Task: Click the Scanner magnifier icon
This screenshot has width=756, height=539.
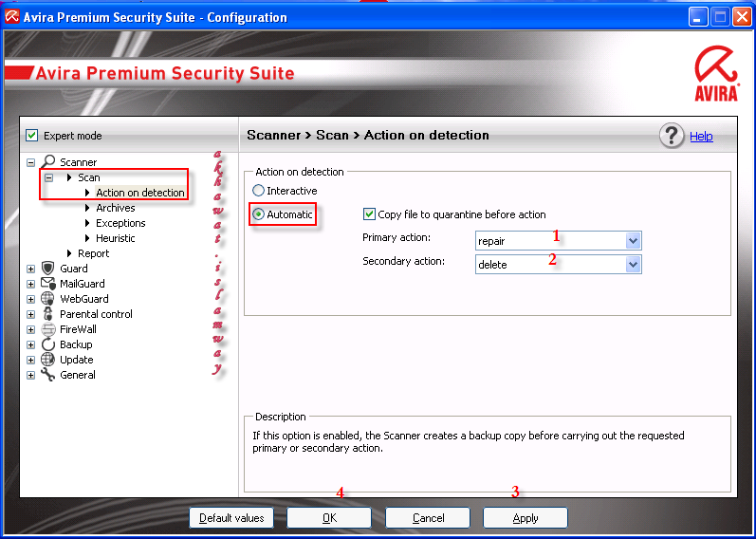Action: [x=48, y=161]
